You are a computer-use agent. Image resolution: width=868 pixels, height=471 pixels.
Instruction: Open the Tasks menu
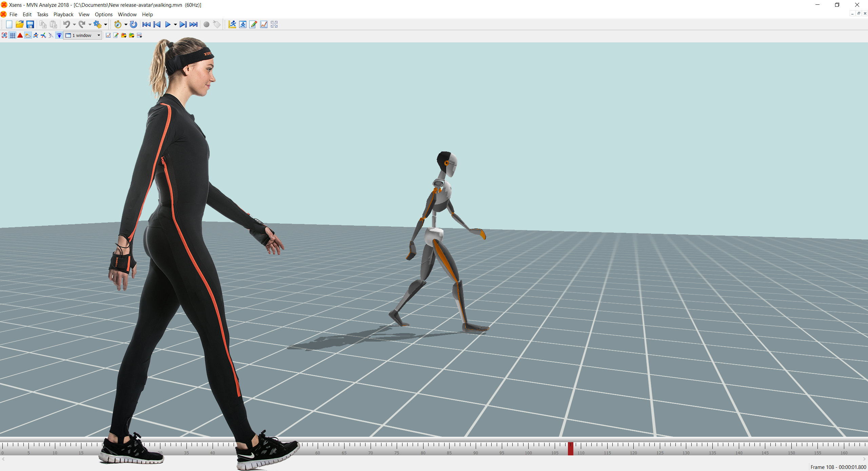coord(42,14)
